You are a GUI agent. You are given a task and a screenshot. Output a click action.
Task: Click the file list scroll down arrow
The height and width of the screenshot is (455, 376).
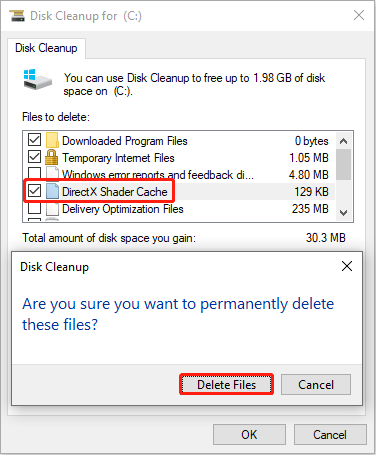tap(343, 212)
